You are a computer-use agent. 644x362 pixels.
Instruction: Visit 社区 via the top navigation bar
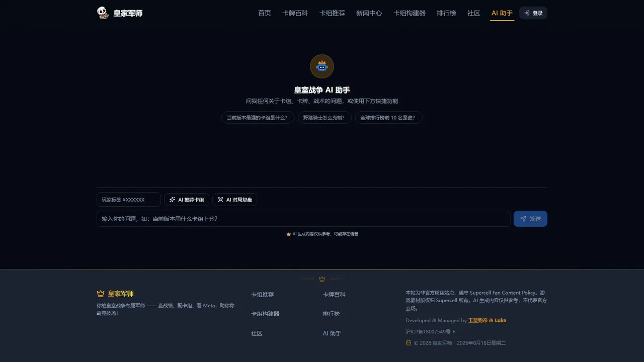pyautogui.click(x=474, y=13)
